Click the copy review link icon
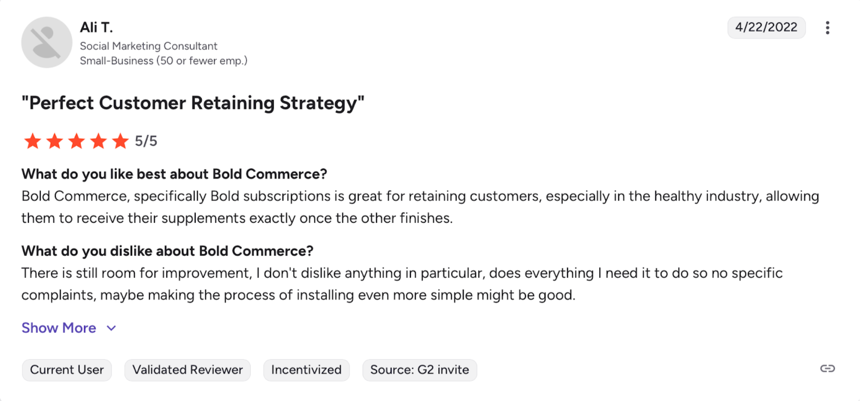 tap(828, 369)
